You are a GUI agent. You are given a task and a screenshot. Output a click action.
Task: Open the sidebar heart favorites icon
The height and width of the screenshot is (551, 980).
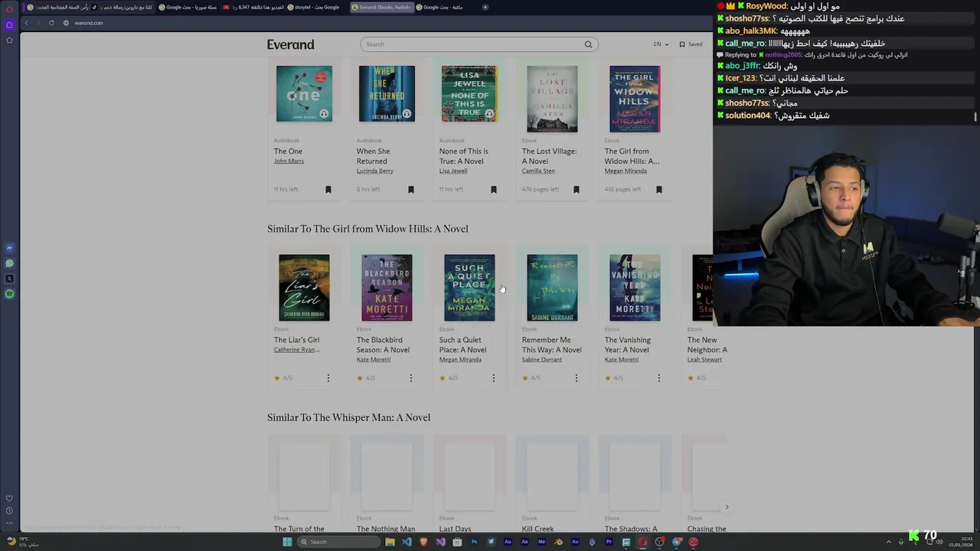(9, 498)
